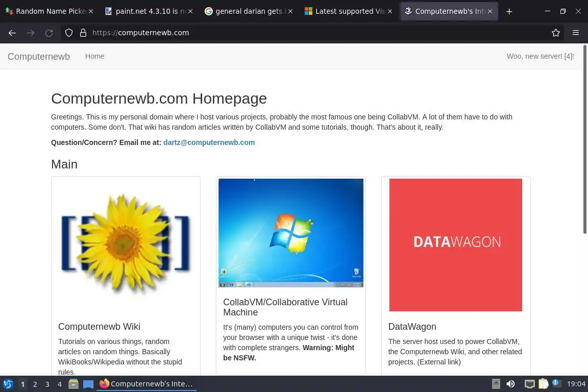588x392 pixels.
Task: Click the forward navigation arrow
Action: [31, 33]
